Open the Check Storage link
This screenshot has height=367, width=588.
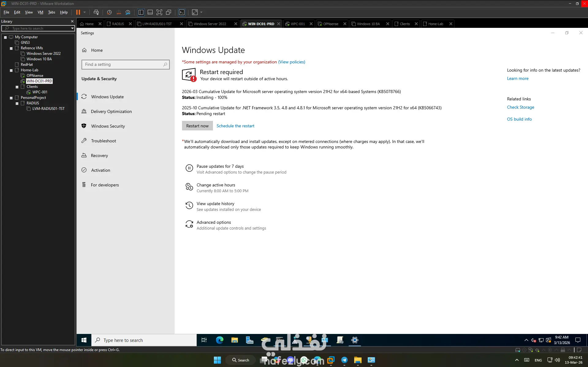[x=520, y=107]
